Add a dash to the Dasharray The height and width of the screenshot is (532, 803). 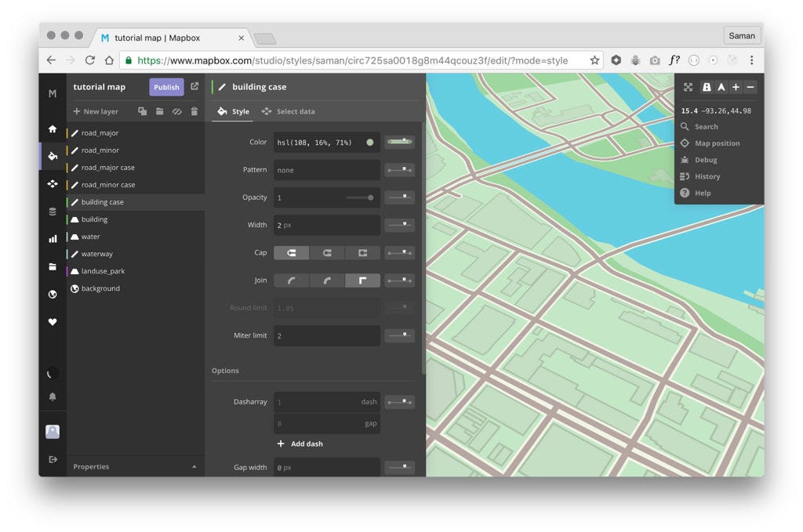click(x=300, y=443)
